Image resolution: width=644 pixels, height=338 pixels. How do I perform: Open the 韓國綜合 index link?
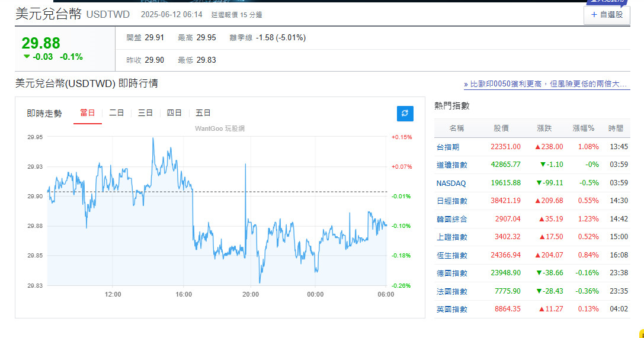click(x=451, y=219)
